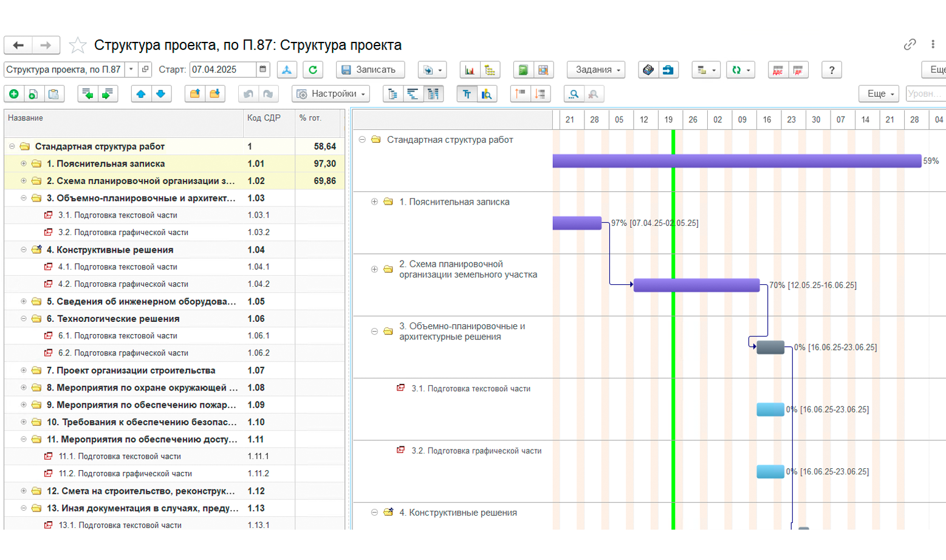Click the green plus add button

(14, 94)
